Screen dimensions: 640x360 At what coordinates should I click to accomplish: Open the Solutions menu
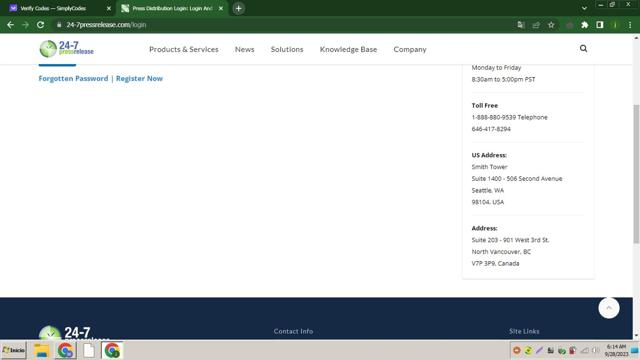point(287,49)
